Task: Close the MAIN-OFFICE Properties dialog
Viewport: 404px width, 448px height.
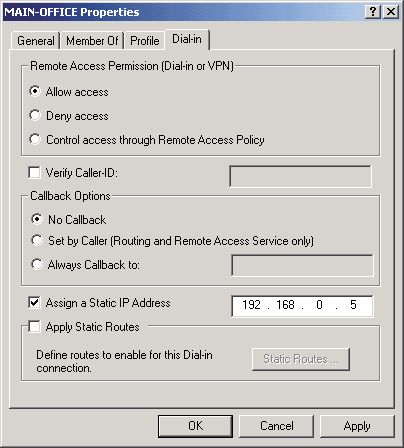Action: (x=391, y=12)
